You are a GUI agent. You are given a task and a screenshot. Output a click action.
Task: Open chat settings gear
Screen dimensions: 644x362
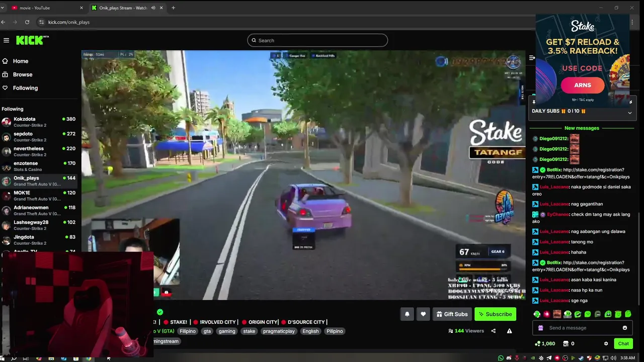tap(606, 343)
